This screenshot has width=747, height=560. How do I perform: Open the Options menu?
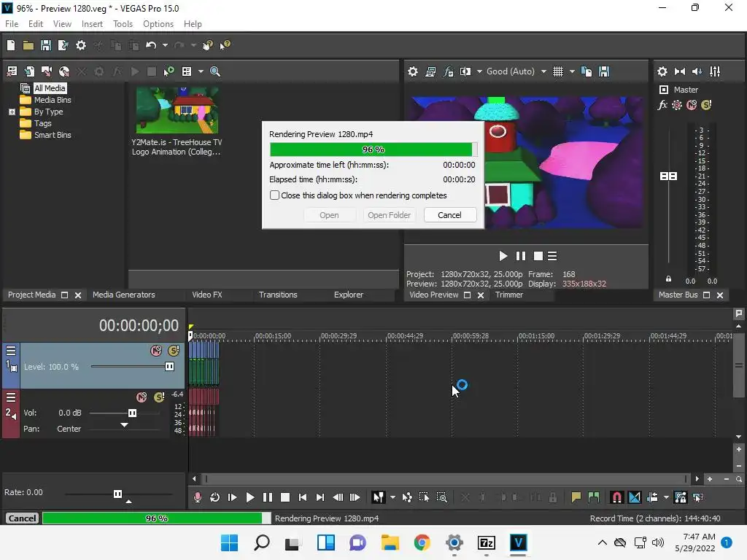[x=158, y=24]
